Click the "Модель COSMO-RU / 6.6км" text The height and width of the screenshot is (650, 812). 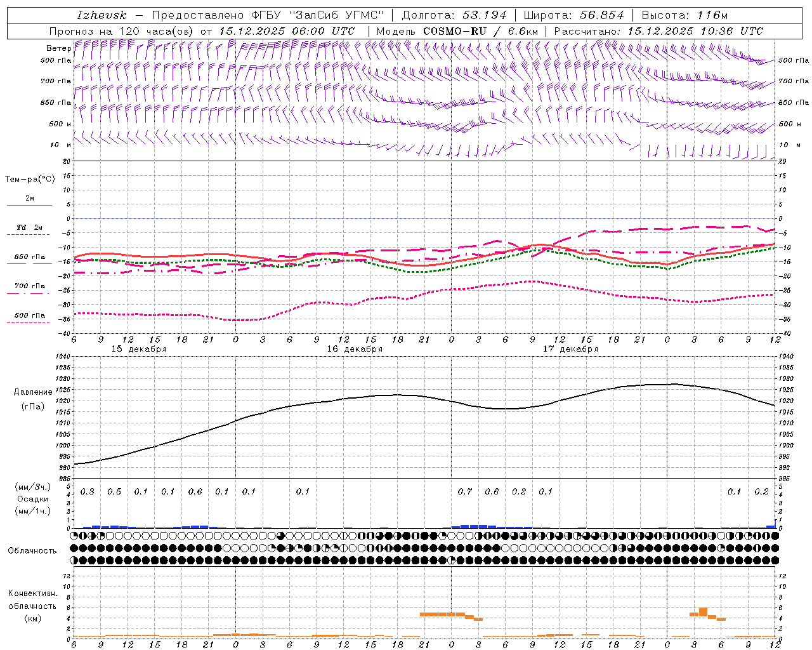pos(457,31)
